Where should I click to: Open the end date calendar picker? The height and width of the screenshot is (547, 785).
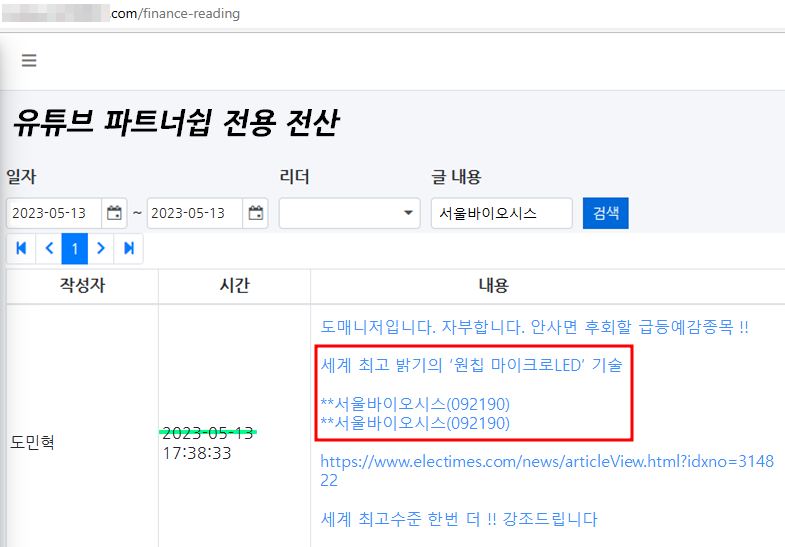pos(256,213)
